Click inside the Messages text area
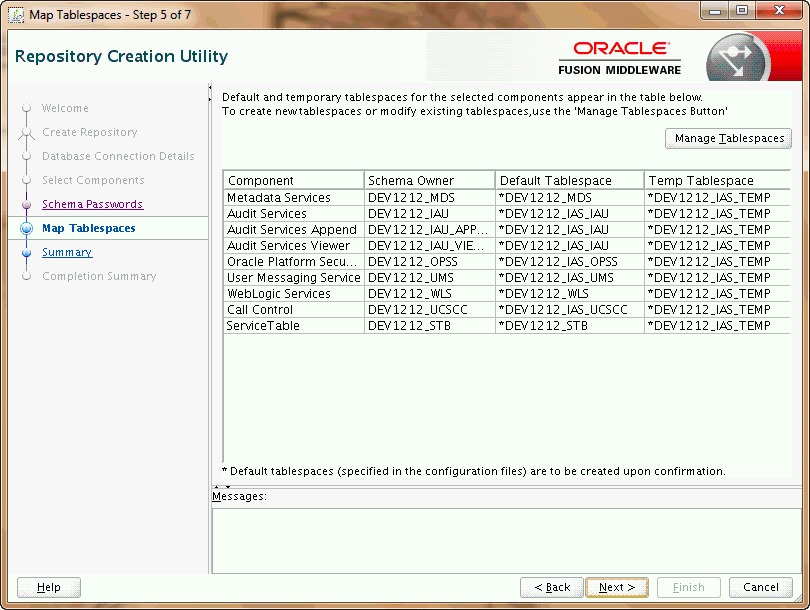 [x=506, y=541]
